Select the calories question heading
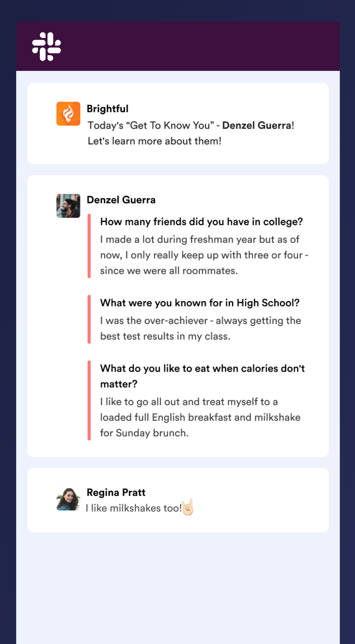This screenshot has width=355, height=644. [x=202, y=376]
